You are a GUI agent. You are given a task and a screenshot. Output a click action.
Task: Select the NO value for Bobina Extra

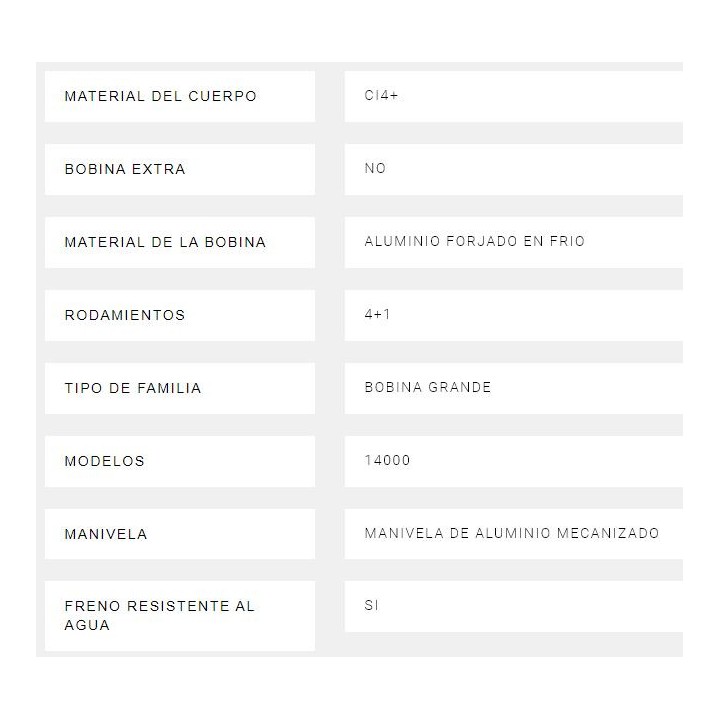coord(375,168)
